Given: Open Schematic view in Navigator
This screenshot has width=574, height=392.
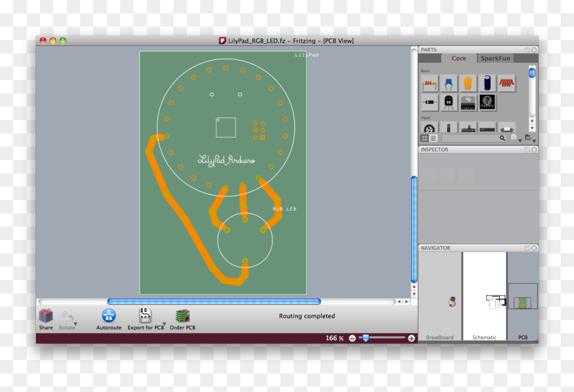Looking at the screenshot, I should click(x=485, y=296).
